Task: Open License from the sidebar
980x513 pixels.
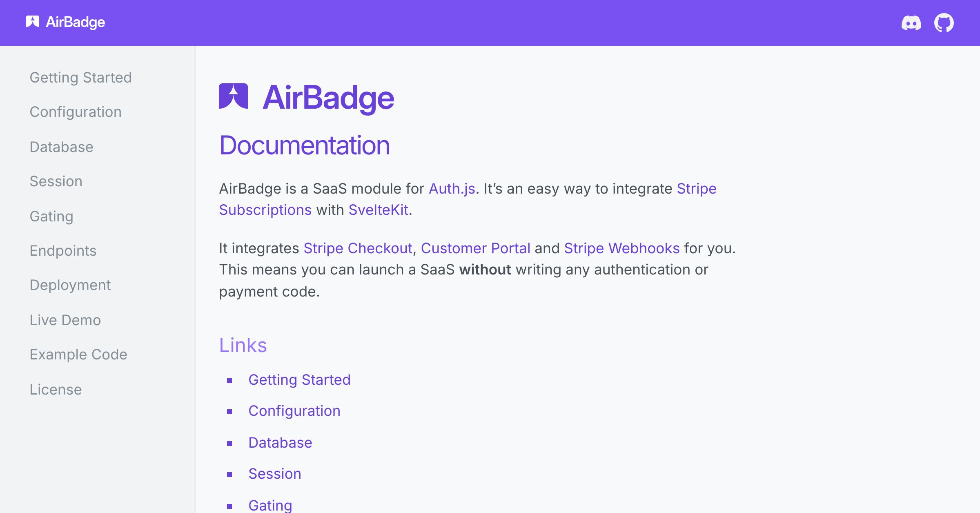Action: click(56, 389)
